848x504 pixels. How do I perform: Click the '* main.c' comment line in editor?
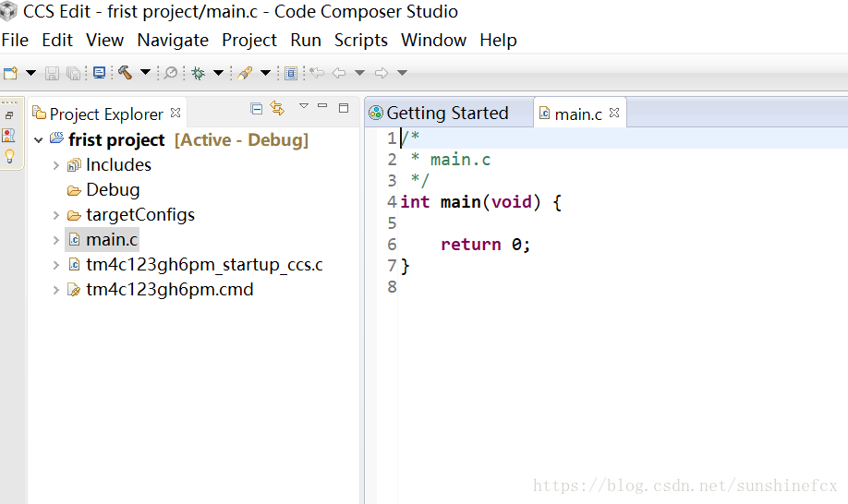click(x=450, y=160)
